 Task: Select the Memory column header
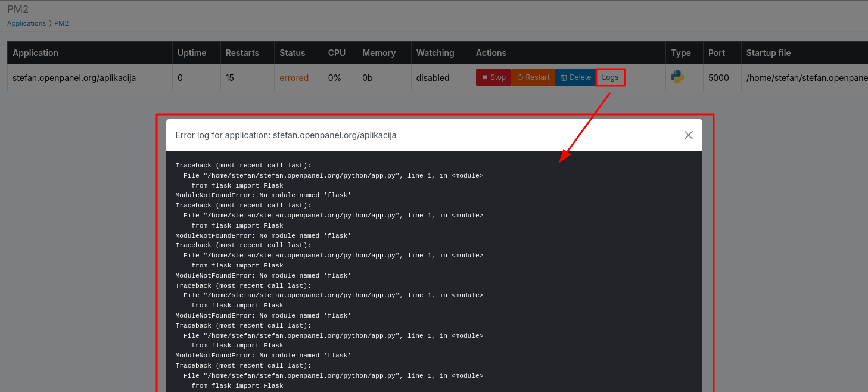384,52
